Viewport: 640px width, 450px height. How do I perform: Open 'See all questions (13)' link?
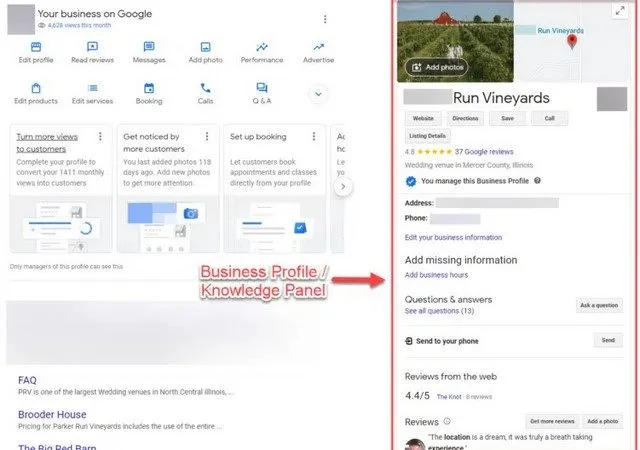click(439, 311)
